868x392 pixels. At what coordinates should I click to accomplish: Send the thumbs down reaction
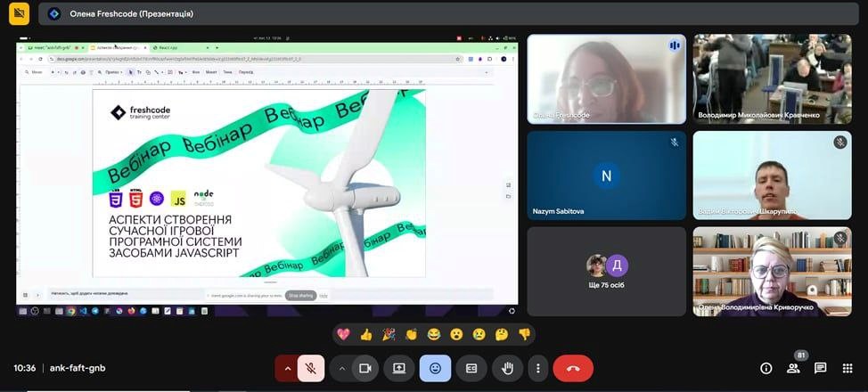524,334
